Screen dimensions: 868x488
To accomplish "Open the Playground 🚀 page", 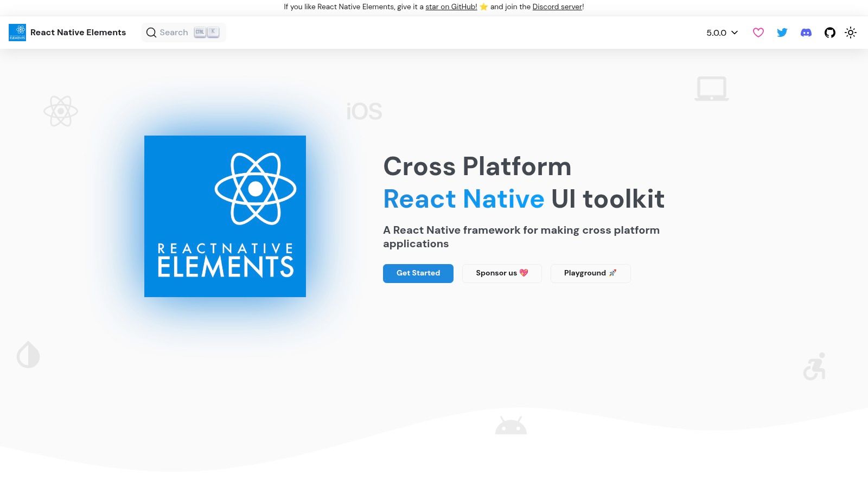I will point(590,273).
